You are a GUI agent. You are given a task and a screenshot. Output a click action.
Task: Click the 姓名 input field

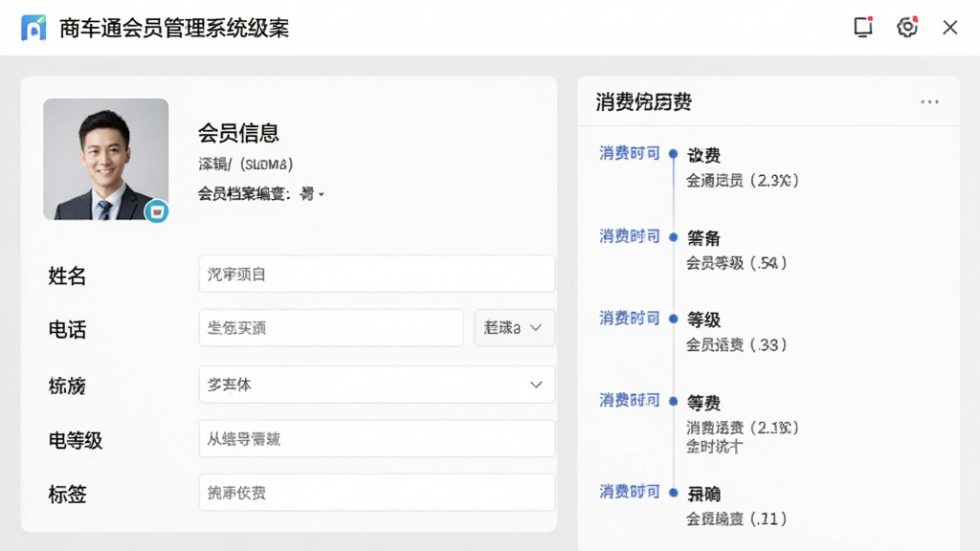click(377, 274)
